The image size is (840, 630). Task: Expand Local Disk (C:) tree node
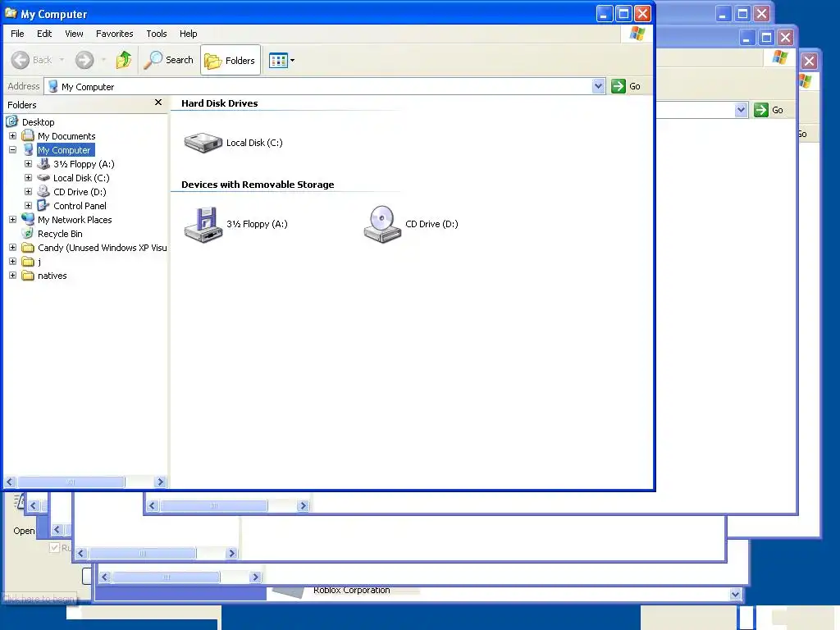coord(29,178)
